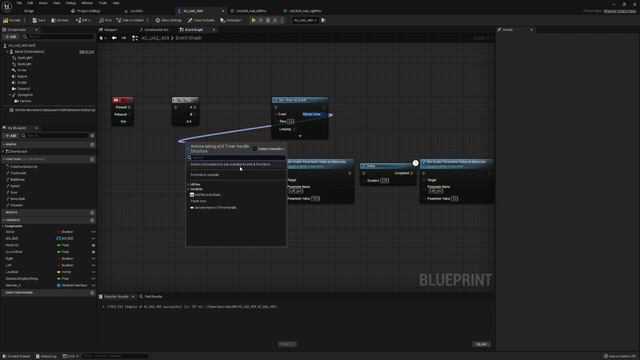Open Class Defaults

pos(201,20)
